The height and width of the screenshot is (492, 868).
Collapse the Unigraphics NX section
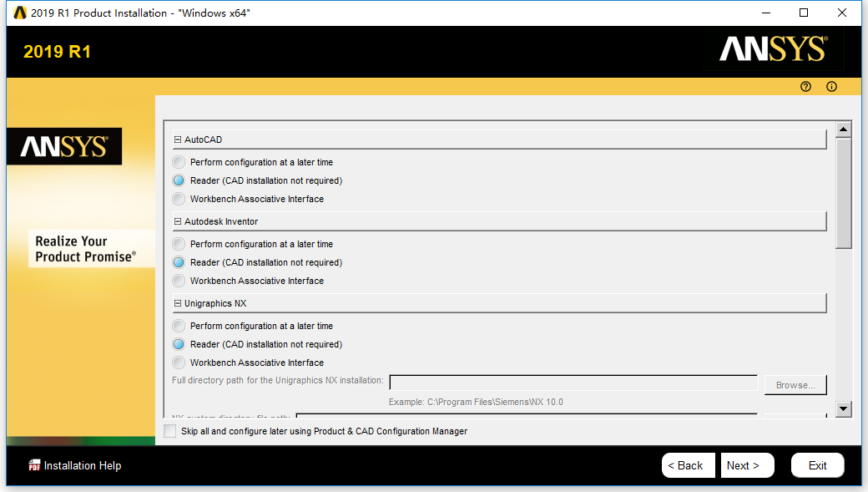178,303
